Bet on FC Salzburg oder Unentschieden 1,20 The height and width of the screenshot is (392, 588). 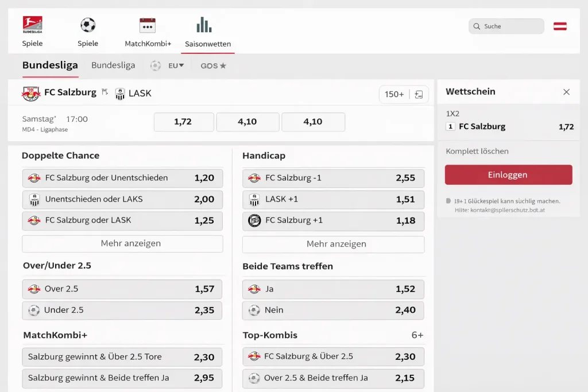(122, 178)
